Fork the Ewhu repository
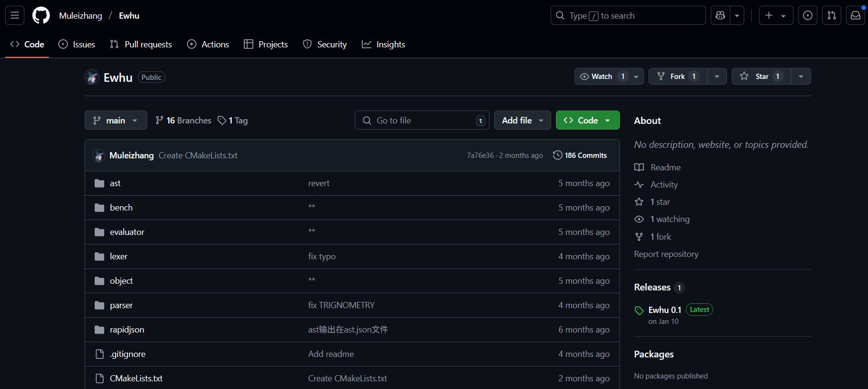This screenshot has height=389, width=868. (x=678, y=77)
